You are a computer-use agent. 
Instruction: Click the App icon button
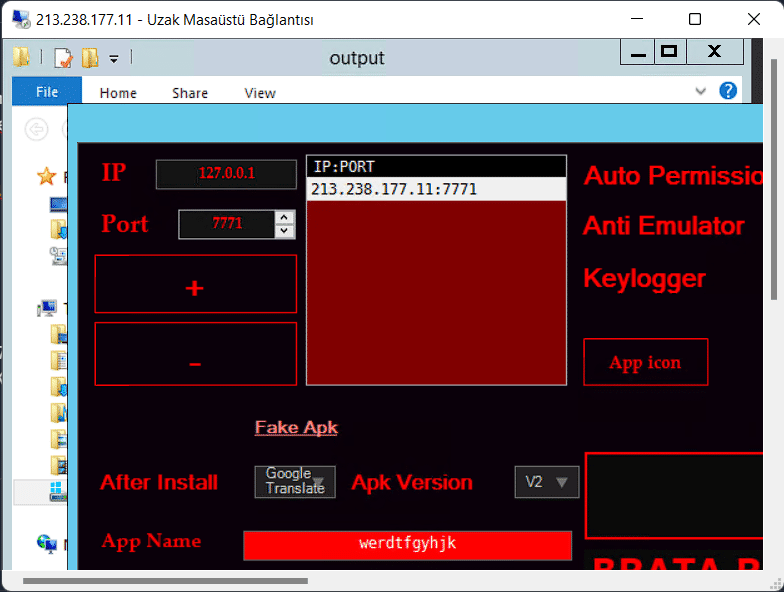click(646, 362)
